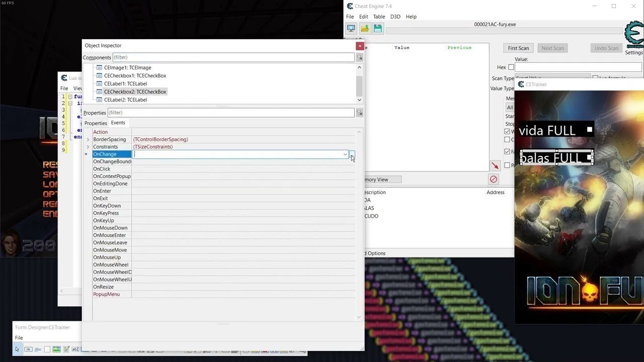Select the memo component in Form Designer
This screenshot has height=362, width=644.
point(66,349)
